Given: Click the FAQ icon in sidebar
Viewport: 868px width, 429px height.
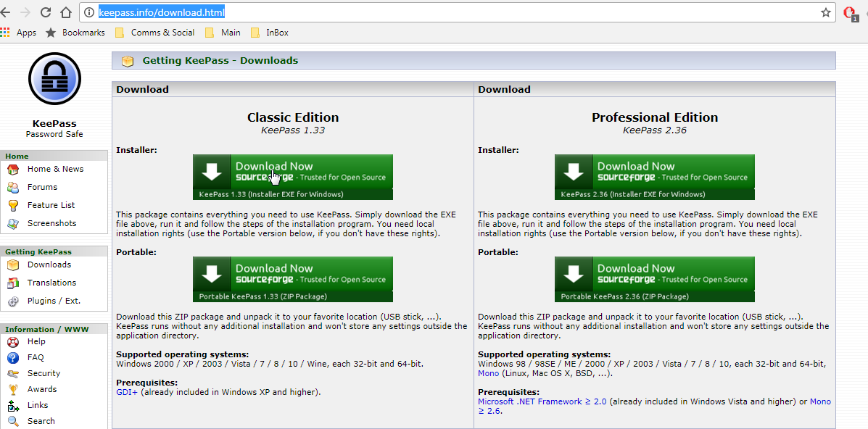Looking at the screenshot, I should (13, 357).
